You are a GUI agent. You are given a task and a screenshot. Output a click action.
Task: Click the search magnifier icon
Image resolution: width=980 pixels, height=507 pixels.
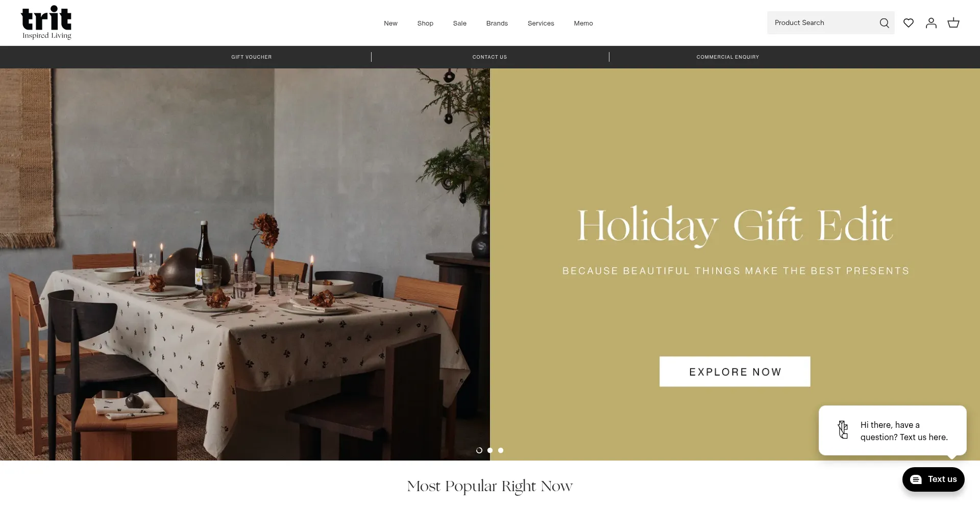pos(884,23)
